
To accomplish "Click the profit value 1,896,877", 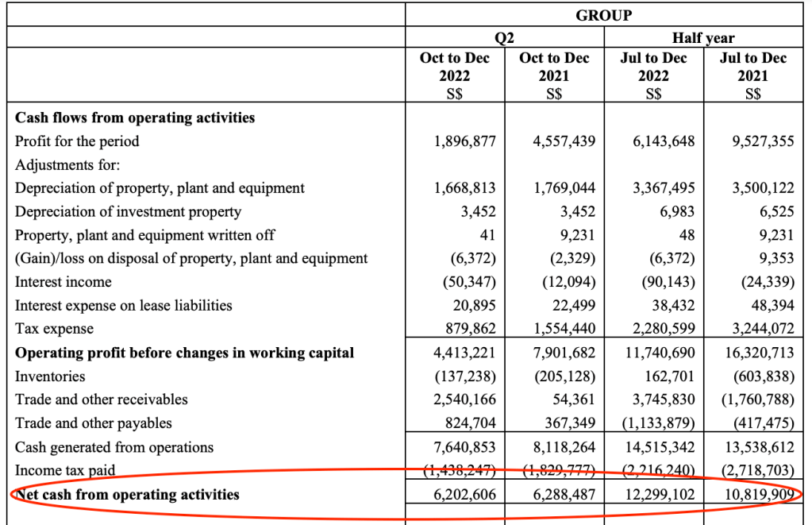I will [465, 141].
